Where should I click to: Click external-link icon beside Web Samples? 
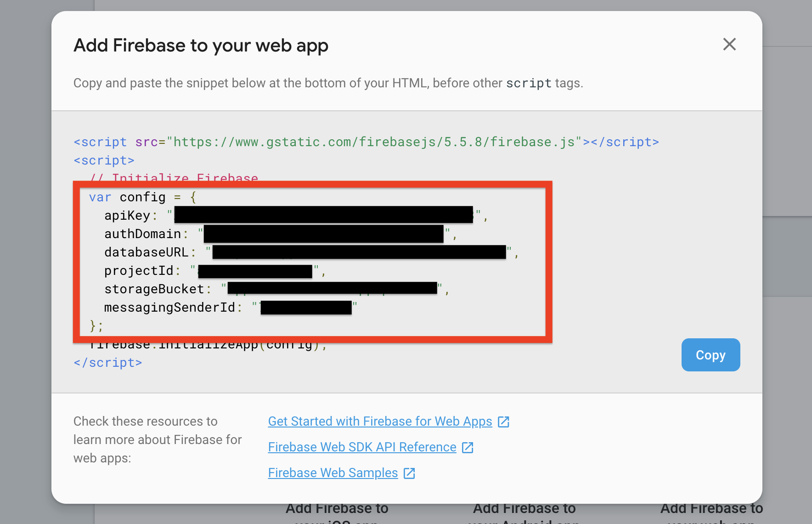[x=409, y=473]
